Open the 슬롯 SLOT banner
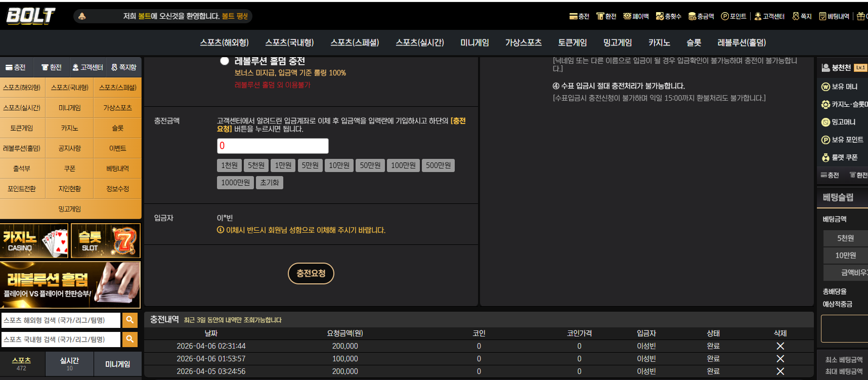 click(x=106, y=241)
